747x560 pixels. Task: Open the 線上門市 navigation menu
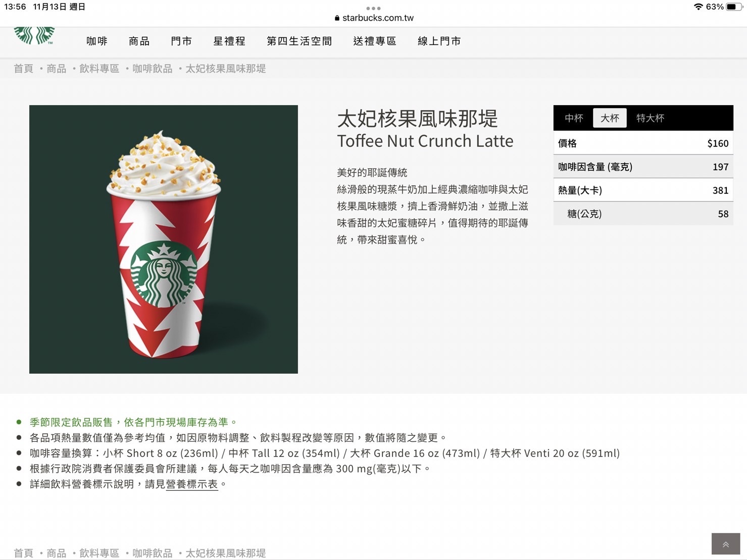439,41
